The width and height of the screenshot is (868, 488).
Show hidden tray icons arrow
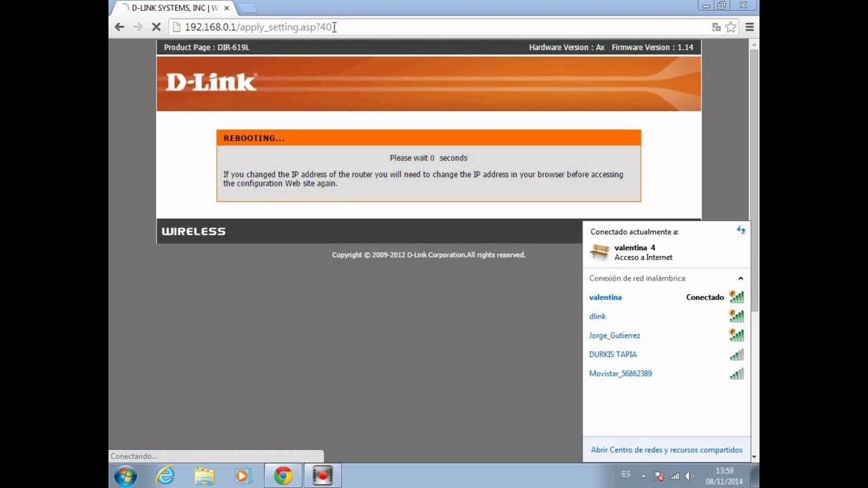[644, 476]
